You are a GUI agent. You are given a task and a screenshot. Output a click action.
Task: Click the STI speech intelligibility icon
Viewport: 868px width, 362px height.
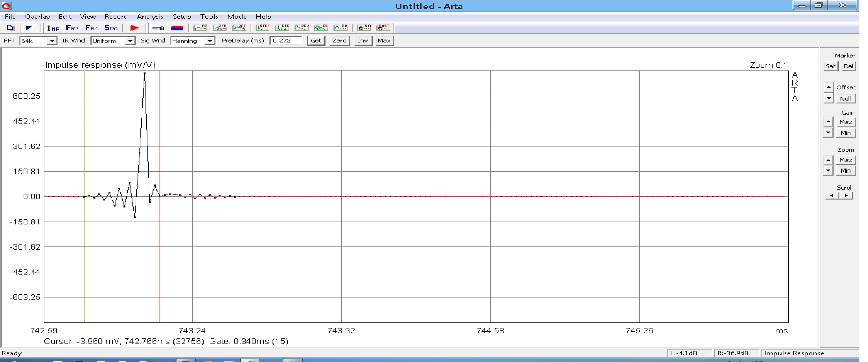coord(364,28)
